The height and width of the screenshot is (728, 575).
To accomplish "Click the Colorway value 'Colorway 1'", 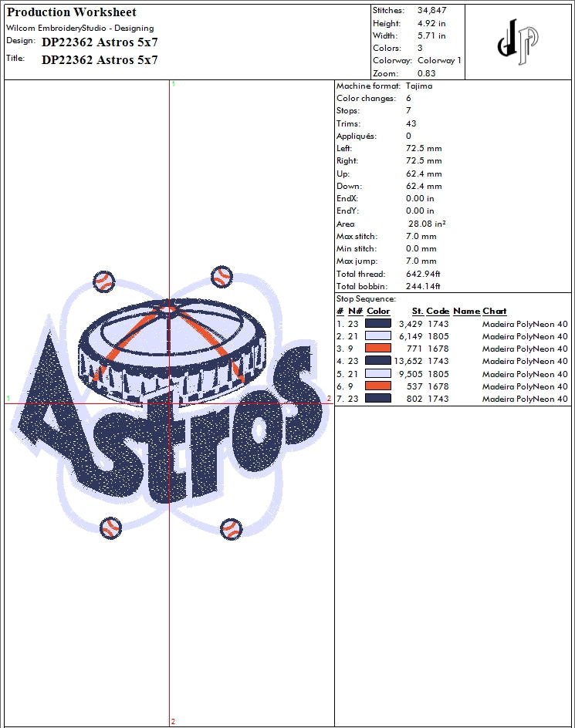I will tap(439, 60).
